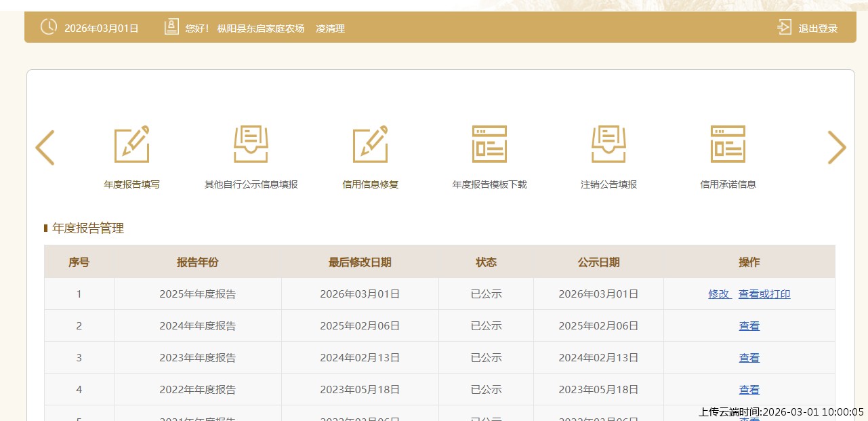Click 修改 for the 2025年年度报告
This screenshot has width=868, height=421.
pos(719,294)
